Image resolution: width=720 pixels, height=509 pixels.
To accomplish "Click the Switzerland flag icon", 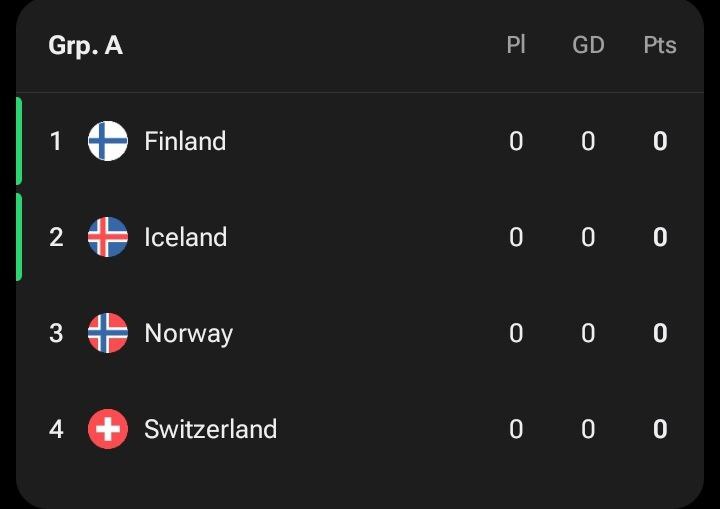I will [108, 429].
